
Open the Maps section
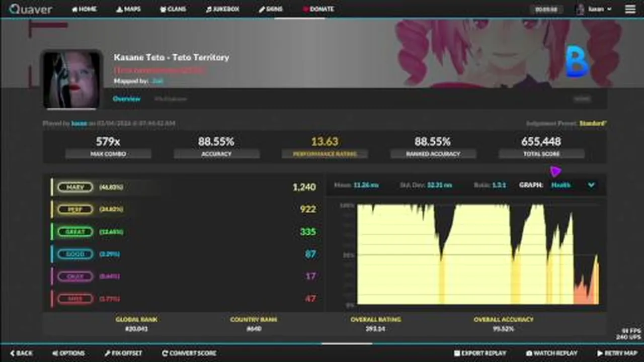pyautogui.click(x=128, y=9)
